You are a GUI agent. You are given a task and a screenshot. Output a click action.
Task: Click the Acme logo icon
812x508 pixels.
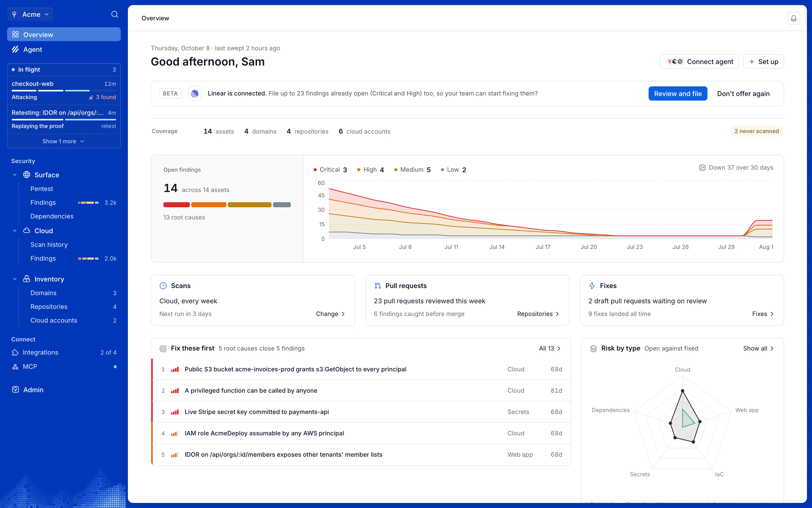tap(14, 14)
